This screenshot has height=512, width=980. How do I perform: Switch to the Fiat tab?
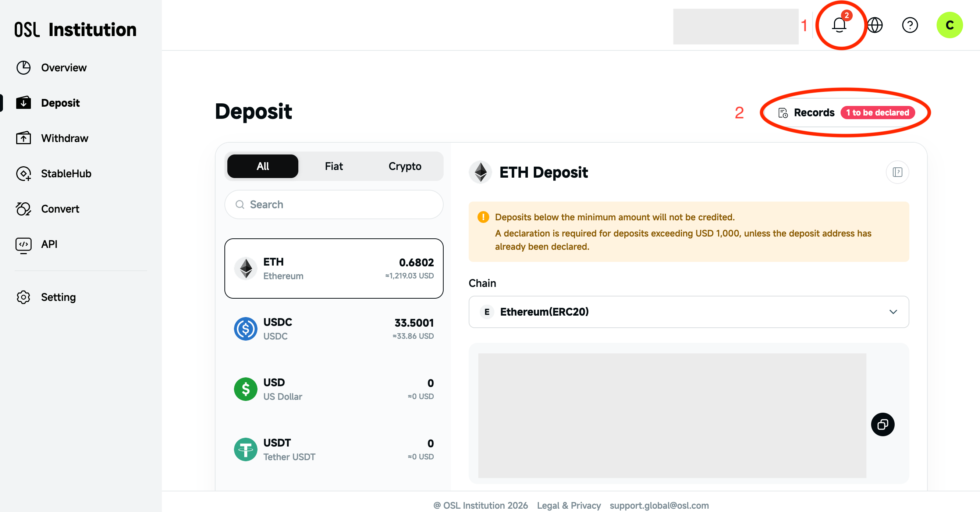click(334, 166)
